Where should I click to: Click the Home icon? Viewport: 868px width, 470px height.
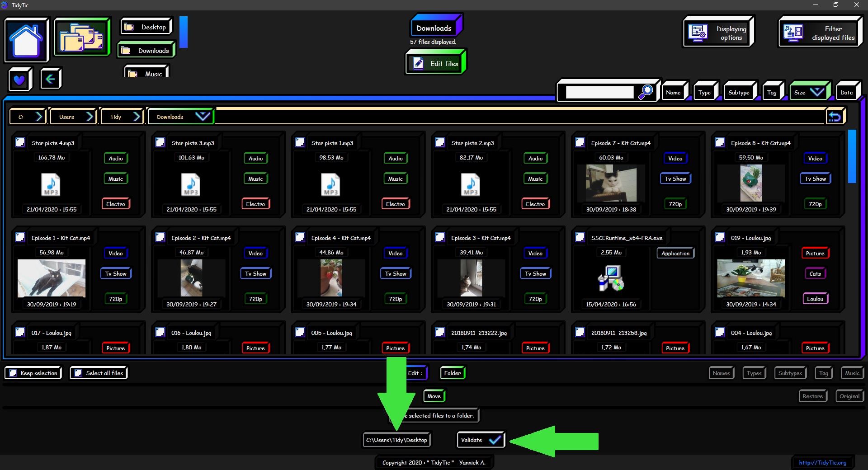coord(26,40)
